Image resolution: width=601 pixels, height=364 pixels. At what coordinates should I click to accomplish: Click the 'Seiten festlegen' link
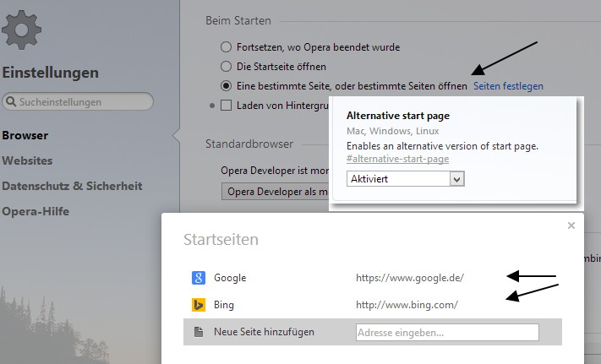[508, 86]
